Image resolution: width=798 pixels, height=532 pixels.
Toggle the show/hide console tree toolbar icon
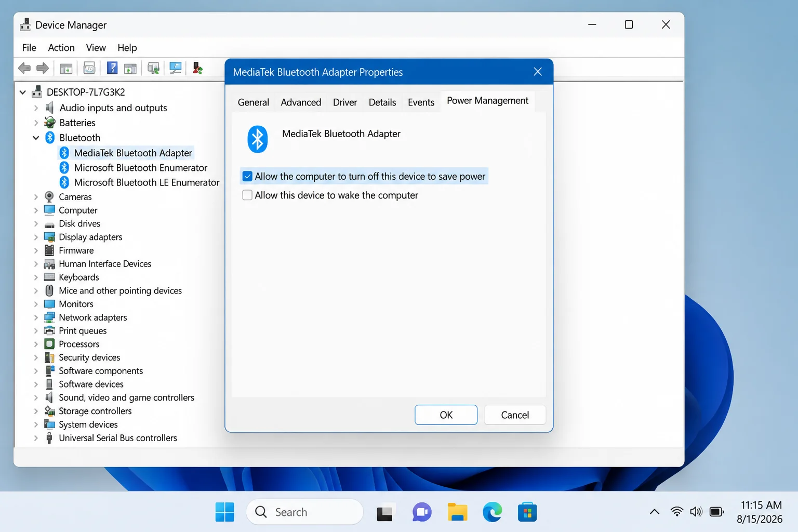[x=66, y=68]
